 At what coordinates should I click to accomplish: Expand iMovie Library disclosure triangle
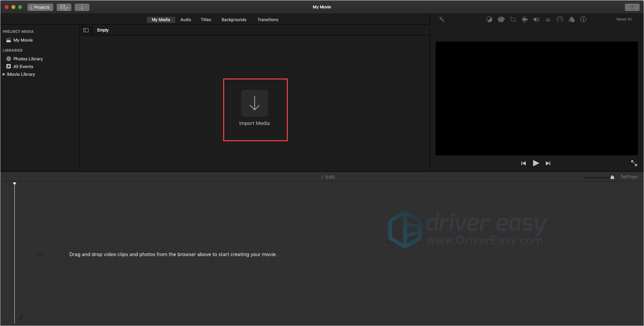tap(4, 74)
